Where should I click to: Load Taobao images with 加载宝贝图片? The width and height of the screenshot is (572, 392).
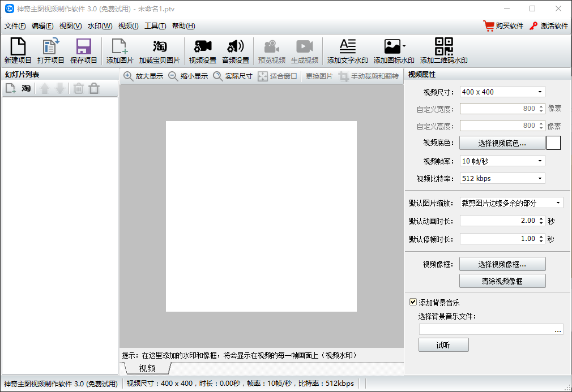coord(159,51)
